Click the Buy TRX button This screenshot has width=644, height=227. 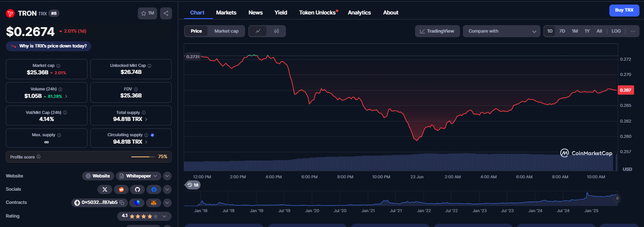(624, 10)
